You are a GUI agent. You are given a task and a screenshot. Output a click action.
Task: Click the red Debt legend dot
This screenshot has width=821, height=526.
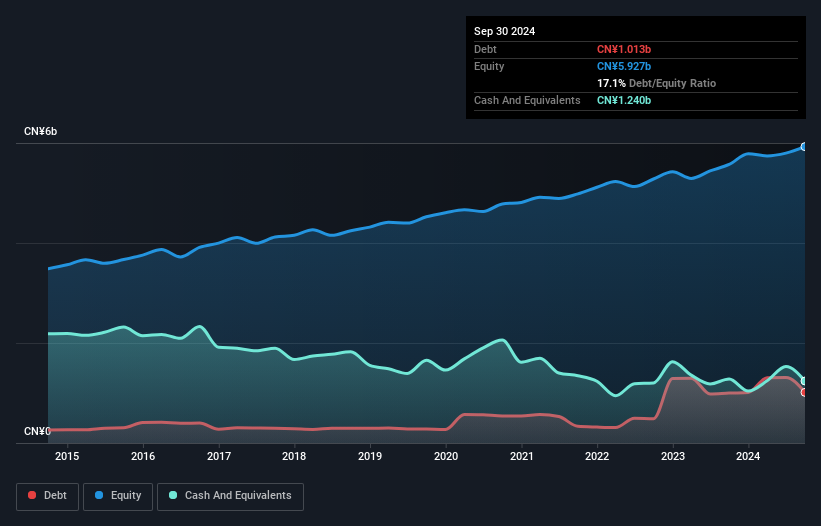[33, 495]
